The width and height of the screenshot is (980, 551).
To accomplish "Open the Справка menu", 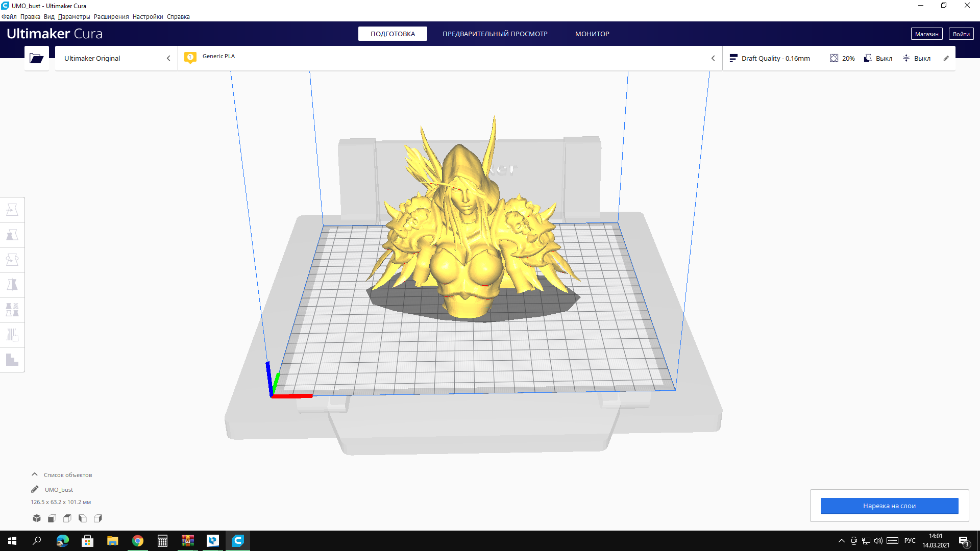I will (178, 17).
